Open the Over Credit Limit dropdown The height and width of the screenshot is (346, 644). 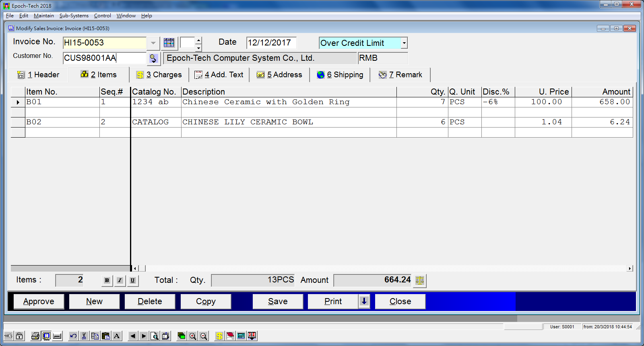tap(404, 43)
